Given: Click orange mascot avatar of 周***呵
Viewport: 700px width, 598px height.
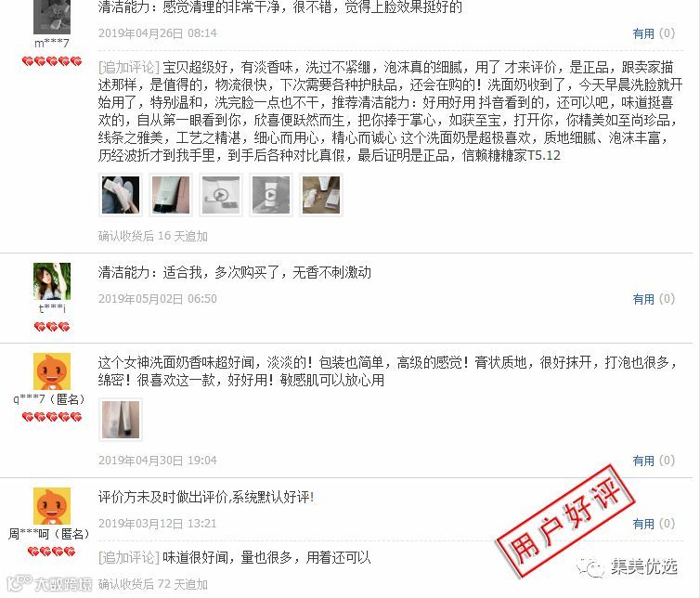Looking at the screenshot, I should tap(52, 506).
